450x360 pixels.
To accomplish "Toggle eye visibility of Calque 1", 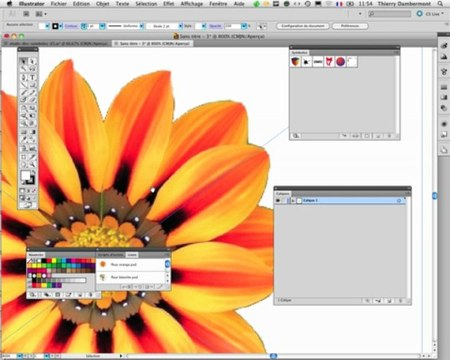I will point(278,201).
